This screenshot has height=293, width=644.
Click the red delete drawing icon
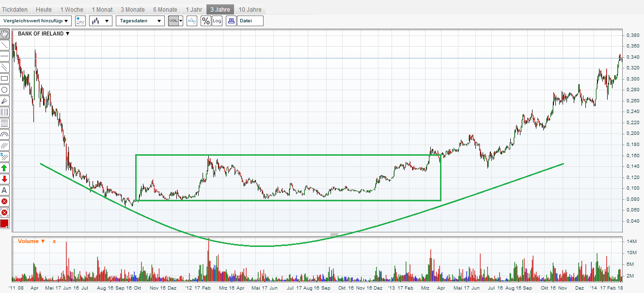point(5,201)
